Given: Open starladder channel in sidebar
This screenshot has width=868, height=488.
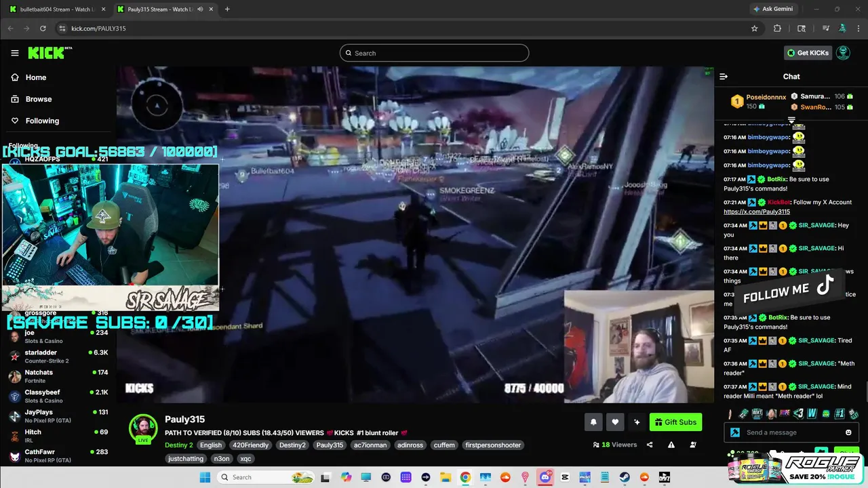Looking at the screenshot, I should pyautogui.click(x=58, y=357).
